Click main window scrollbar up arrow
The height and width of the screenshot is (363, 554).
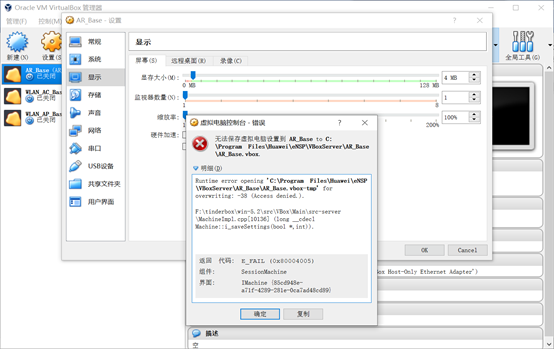point(549,68)
